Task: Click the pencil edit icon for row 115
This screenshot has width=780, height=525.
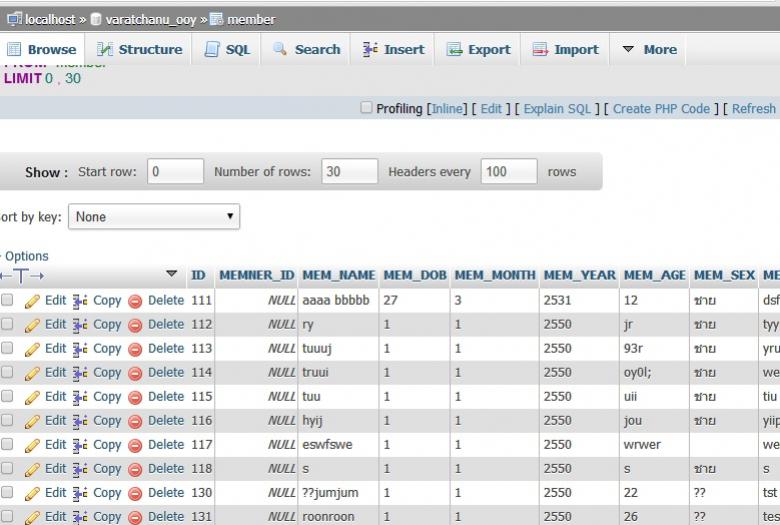Action: [32, 398]
